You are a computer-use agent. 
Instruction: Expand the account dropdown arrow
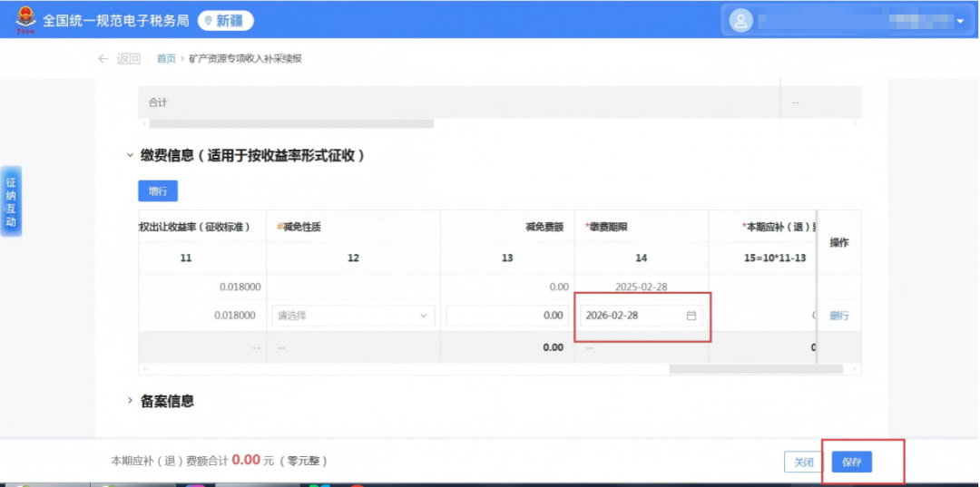pyautogui.click(x=961, y=22)
